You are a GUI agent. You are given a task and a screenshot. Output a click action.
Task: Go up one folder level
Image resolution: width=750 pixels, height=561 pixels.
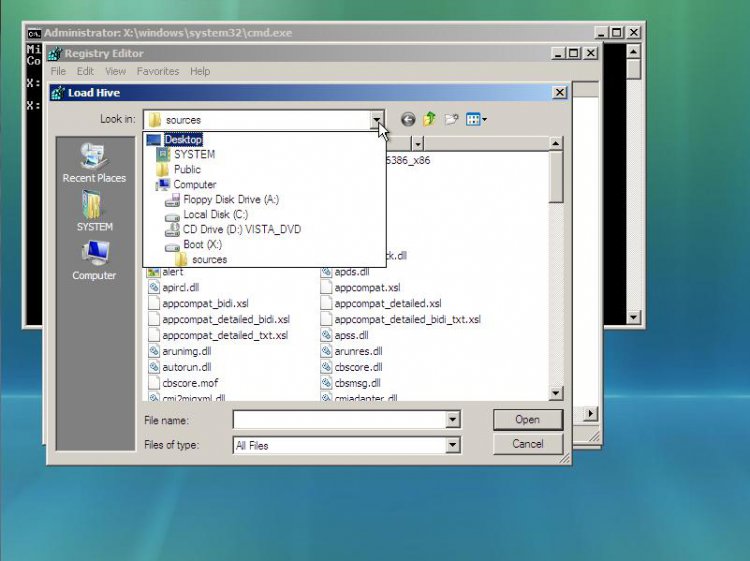(429, 120)
